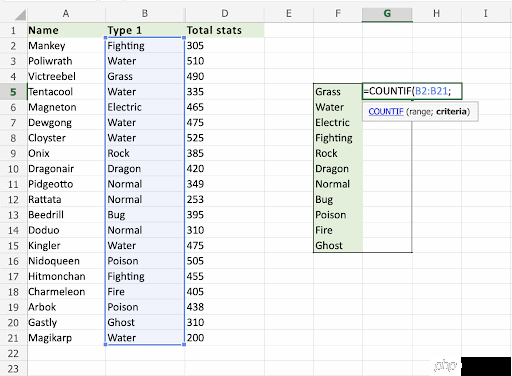Select column B header
Screen dimensions: 512x376
145,13
